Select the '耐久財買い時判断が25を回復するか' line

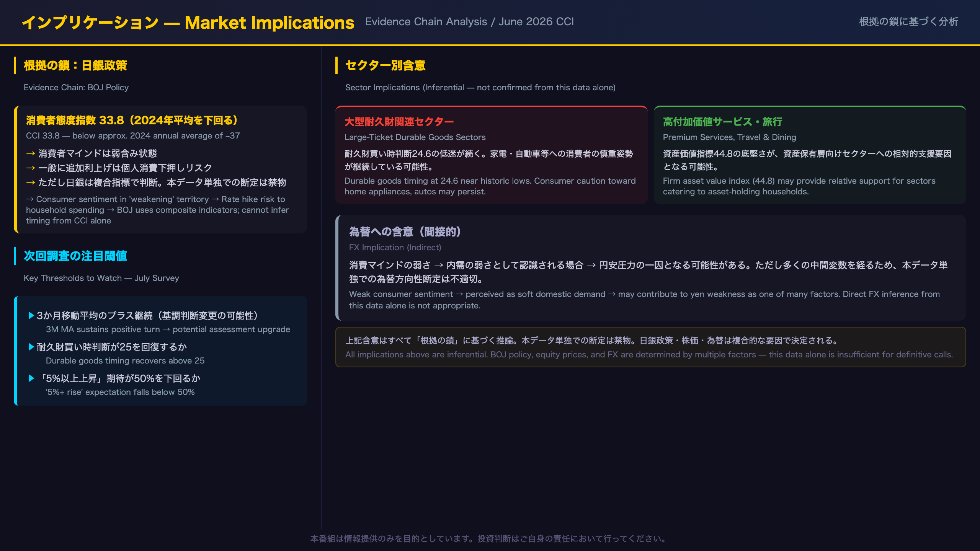coord(112,347)
